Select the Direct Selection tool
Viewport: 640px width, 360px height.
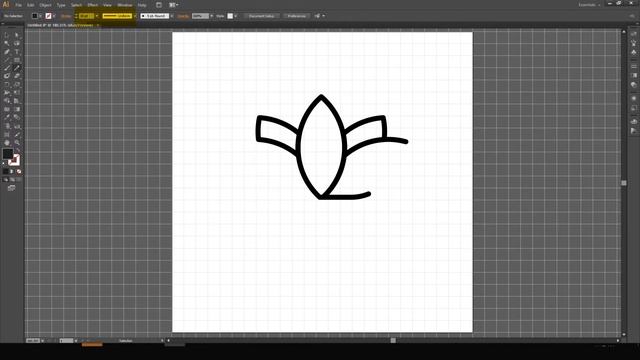[17, 36]
